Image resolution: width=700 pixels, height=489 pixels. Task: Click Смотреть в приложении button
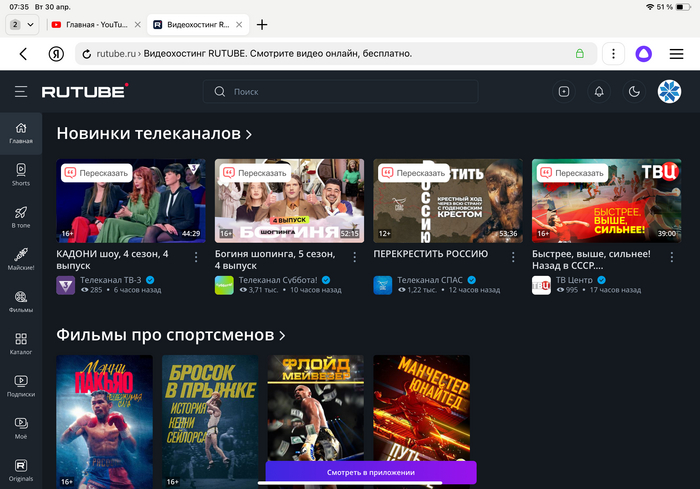click(x=370, y=472)
